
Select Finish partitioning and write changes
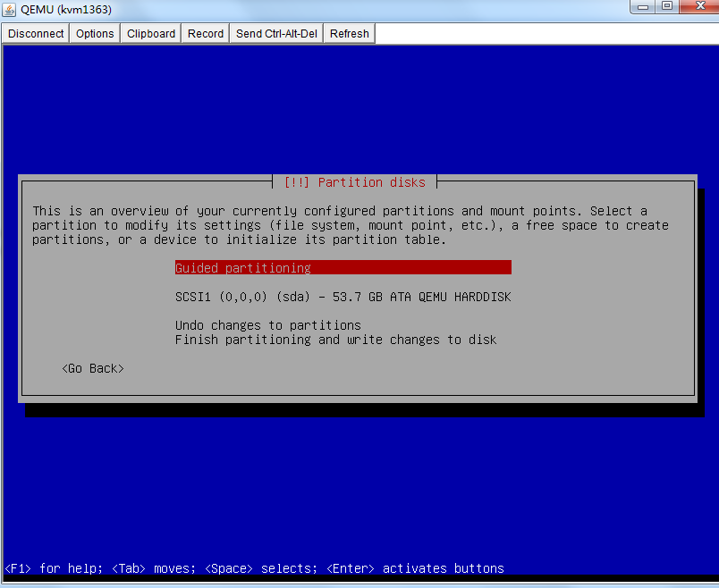point(335,340)
